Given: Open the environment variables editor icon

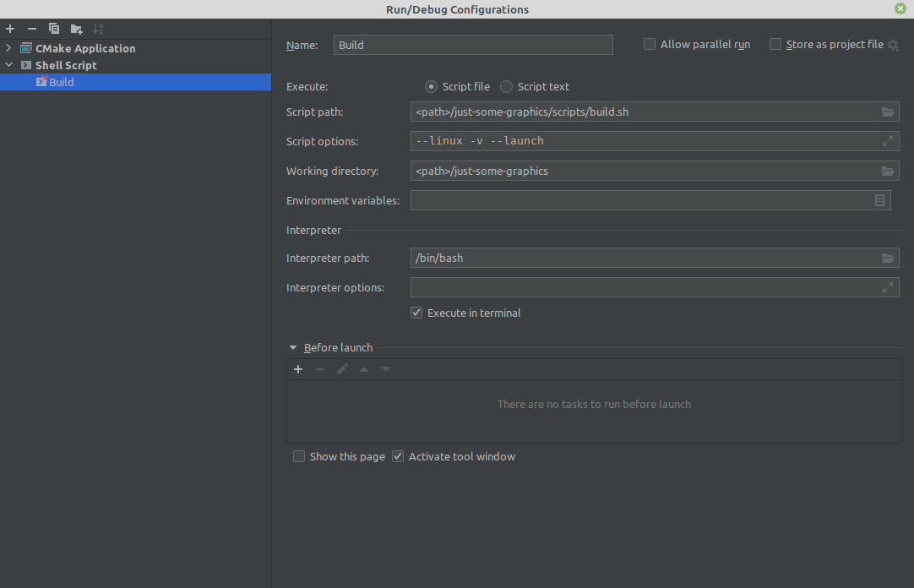Looking at the screenshot, I should click(879, 200).
